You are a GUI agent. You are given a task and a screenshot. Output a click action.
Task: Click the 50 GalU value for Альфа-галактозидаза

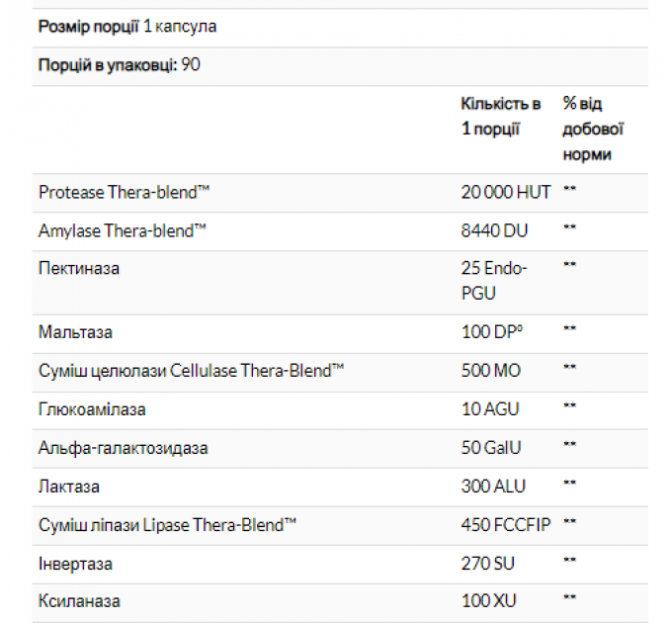pyautogui.click(x=491, y=448)
